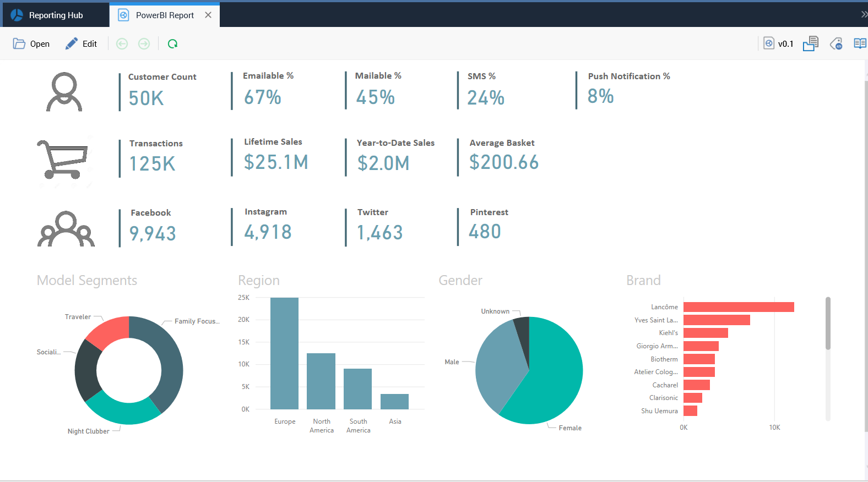Expand the hidden tabs chevron at top right
The width and height of the screenshot is (868, 482).
864,15
